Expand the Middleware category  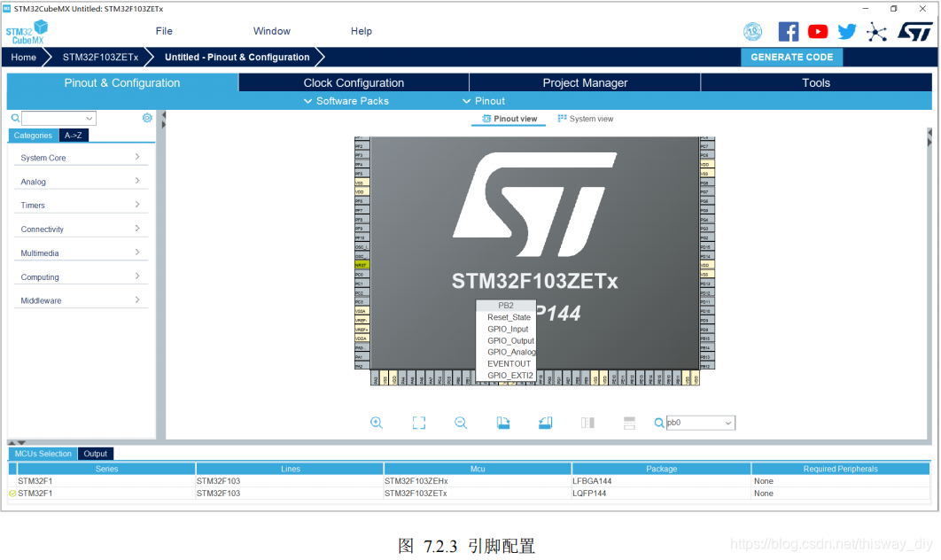click(81, 300)
